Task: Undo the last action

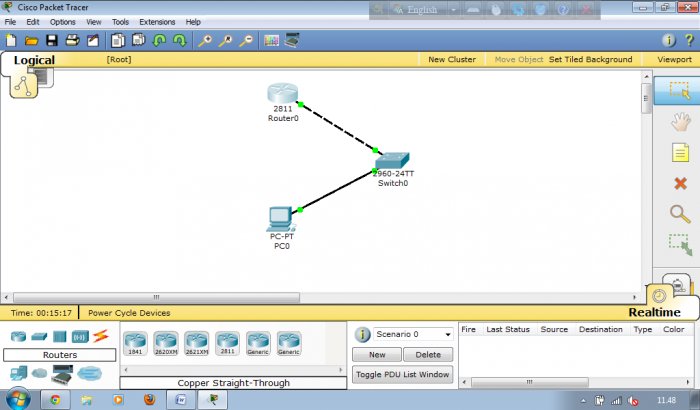Action: [x=159, y=41]
